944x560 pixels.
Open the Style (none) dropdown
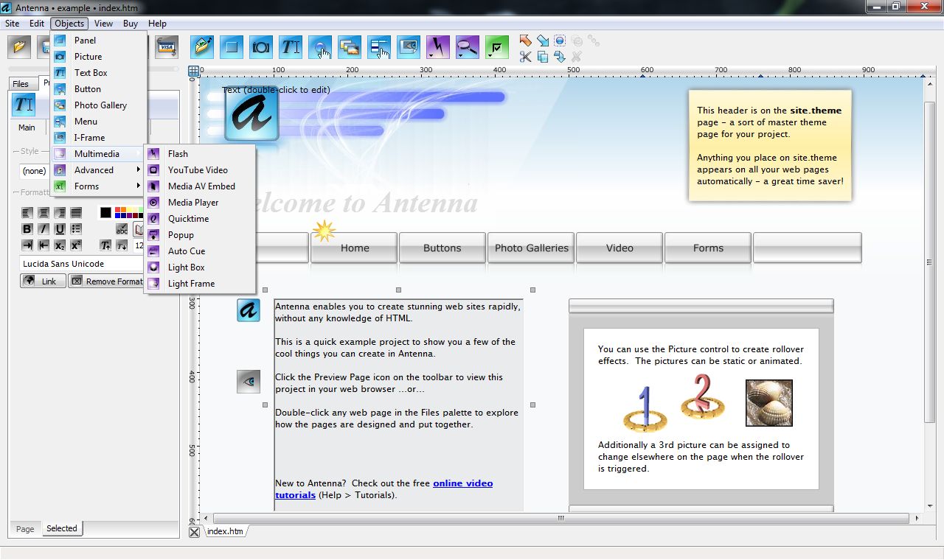coord(35,170)
